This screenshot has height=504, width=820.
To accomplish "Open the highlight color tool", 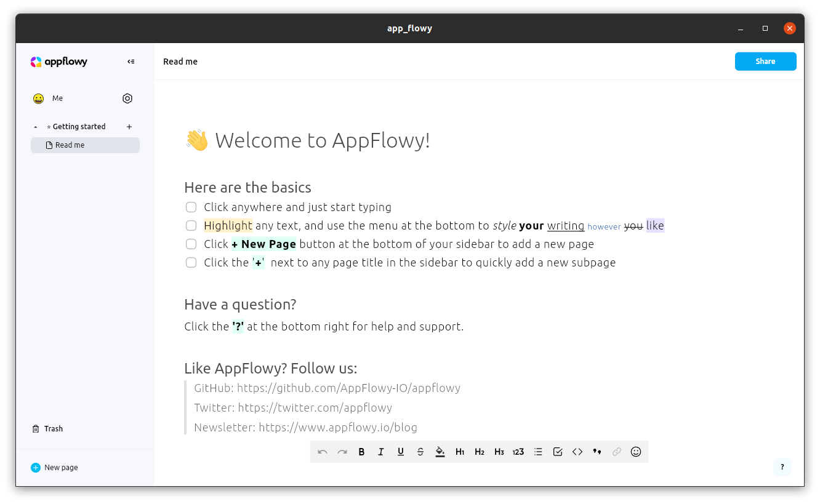I will tap(440, 451).
